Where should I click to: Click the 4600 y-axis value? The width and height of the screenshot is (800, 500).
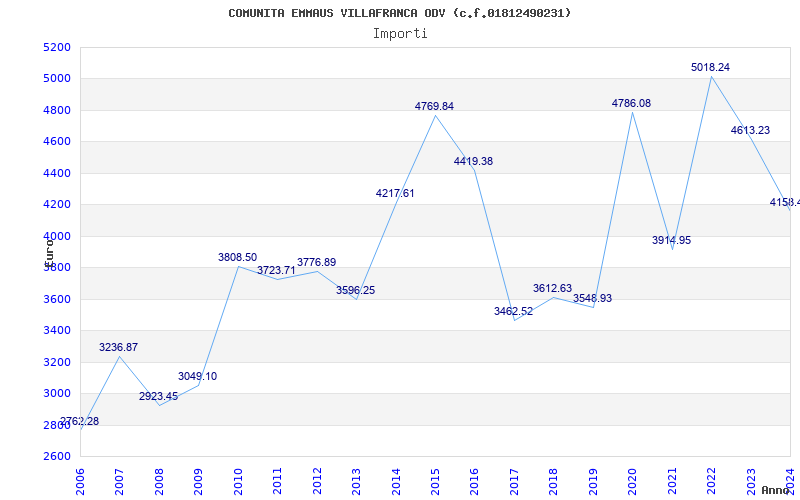pyautogui.click(x=58, y=142)
